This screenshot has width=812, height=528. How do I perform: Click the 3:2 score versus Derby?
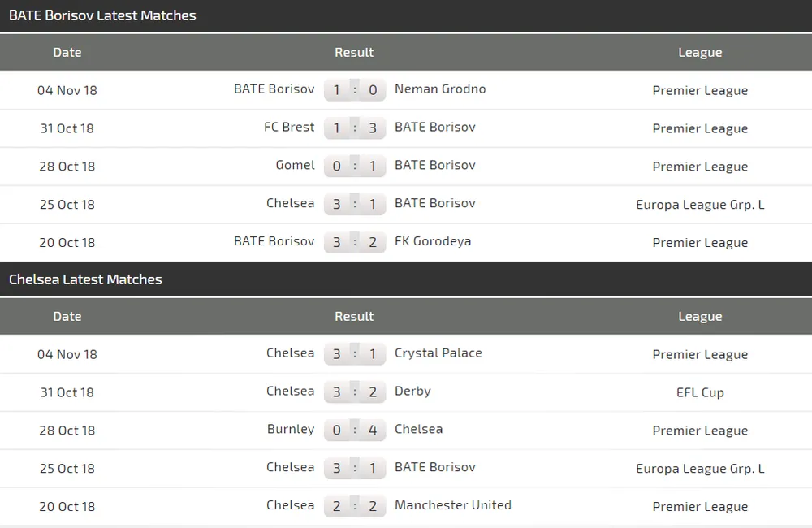pos(355,392)
